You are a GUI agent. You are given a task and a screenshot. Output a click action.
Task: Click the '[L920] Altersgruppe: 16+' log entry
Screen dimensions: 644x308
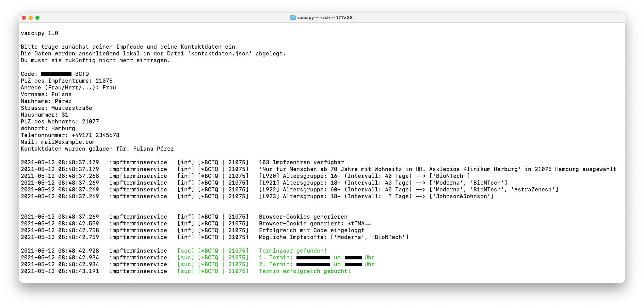365,176
